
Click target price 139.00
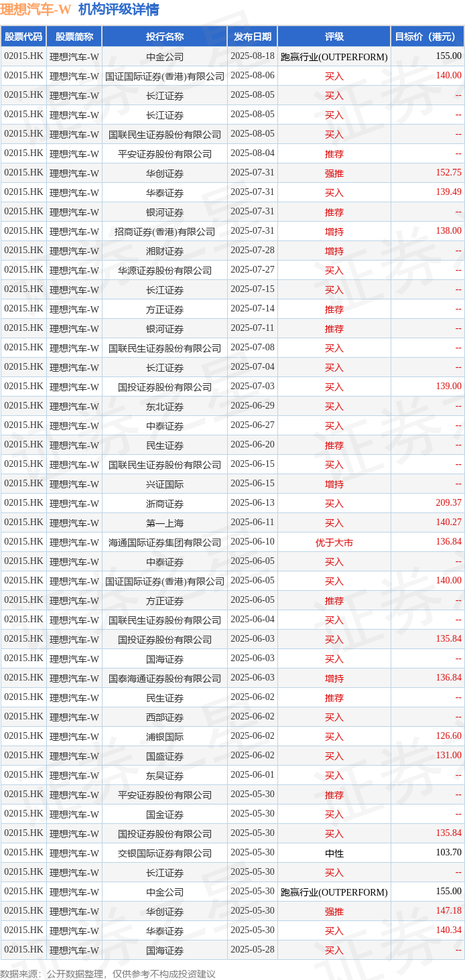coord(449,387)
